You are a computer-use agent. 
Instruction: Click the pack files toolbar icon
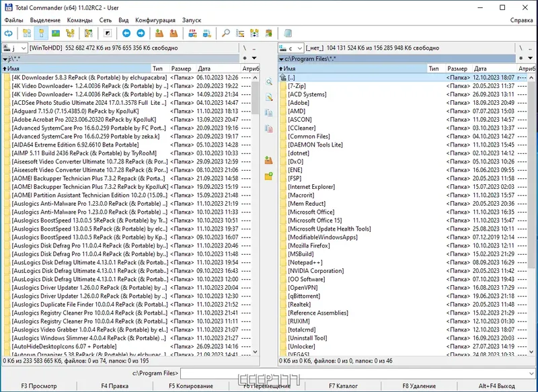pos(159,33)
